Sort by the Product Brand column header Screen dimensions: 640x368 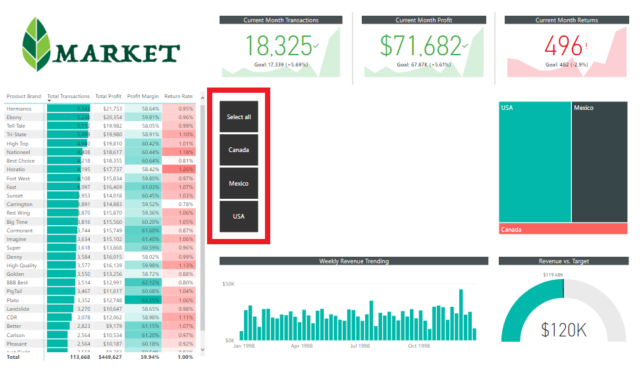click(24, 96)
